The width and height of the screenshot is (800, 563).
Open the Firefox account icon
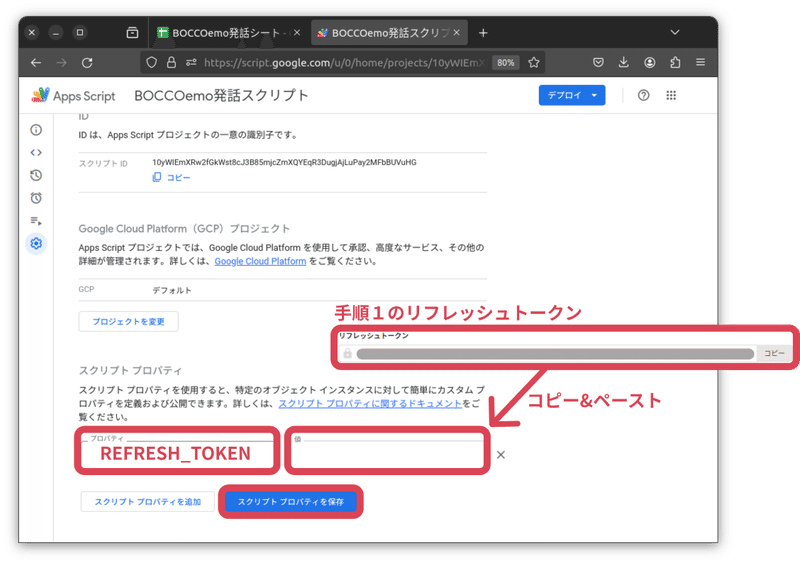click(x=649, y=62)
